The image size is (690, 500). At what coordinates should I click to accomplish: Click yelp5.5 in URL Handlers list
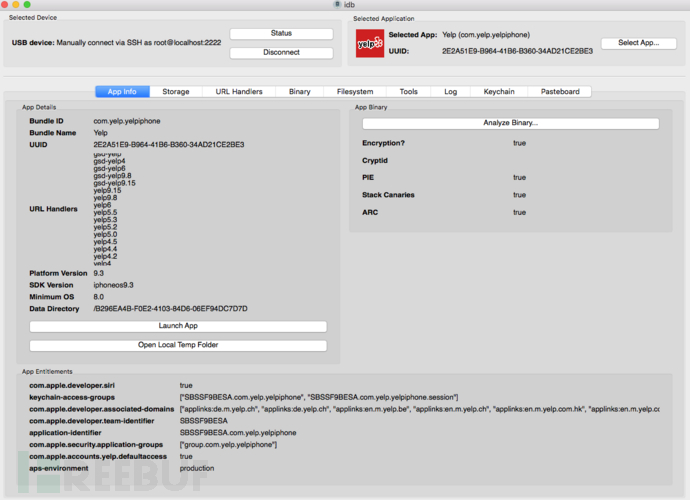[x=105, y=213]
